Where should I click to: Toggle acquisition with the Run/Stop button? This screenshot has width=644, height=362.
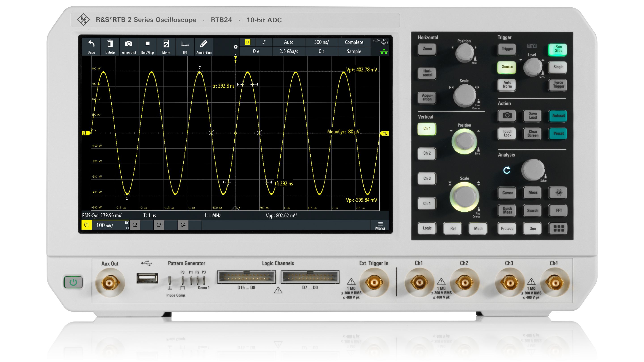pyautogui.click(x=148, y=46)
